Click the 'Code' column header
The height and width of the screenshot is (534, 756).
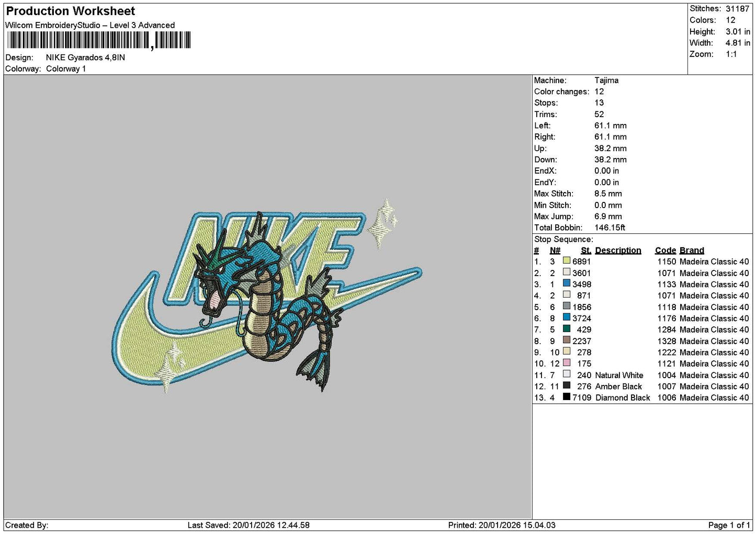click(665, 251)
